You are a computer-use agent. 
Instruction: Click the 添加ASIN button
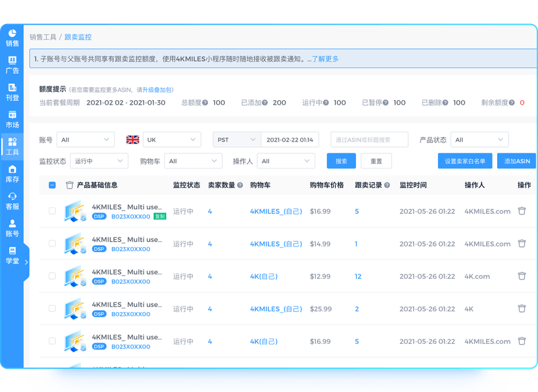coord(517,161)
